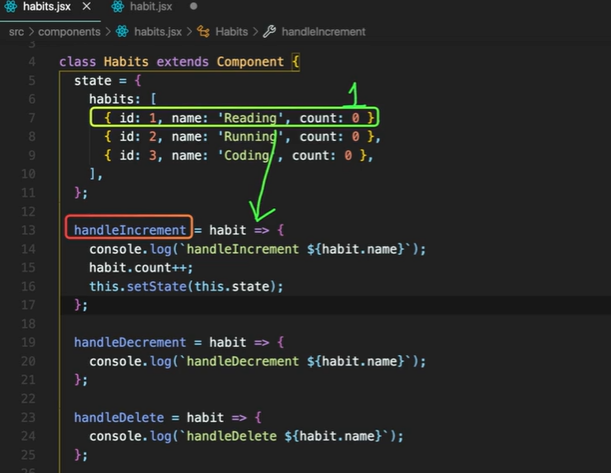Click the 'Coding' string on line 9

246,155
